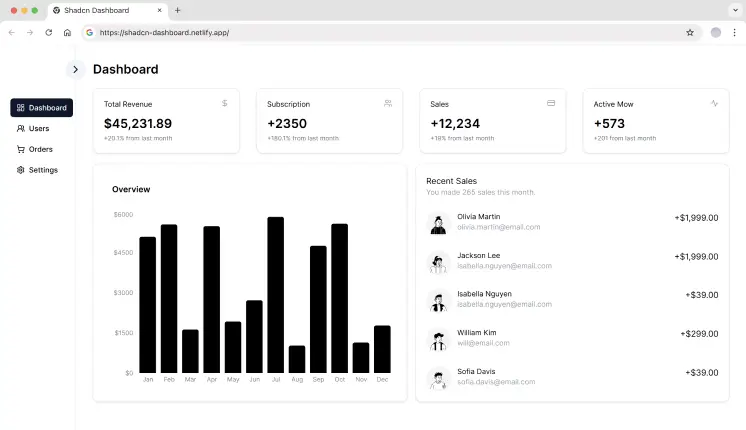The image size is (746, 430).
Task: Select the Shadcn Dashboard browser tab
Action: [107, 10]
